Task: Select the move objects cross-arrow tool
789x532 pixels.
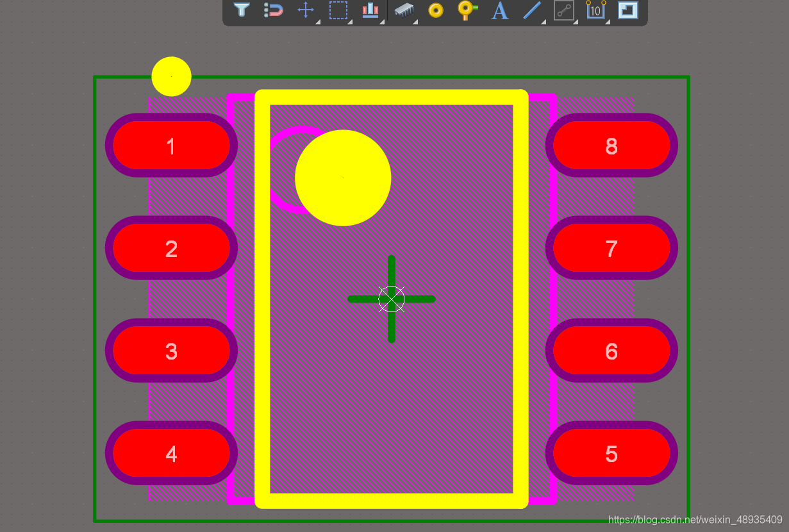Action: (306, 10)
